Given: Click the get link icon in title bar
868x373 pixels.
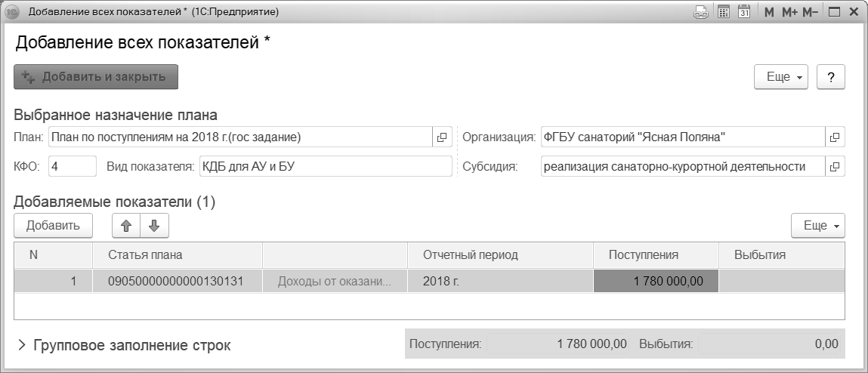Looking at the screenshot, I should (701, 12).
